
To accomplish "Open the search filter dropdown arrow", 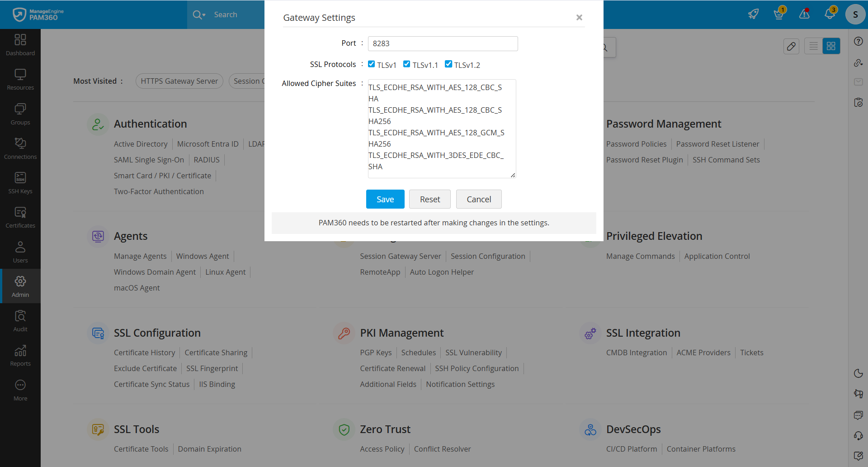I will (204, 15).
